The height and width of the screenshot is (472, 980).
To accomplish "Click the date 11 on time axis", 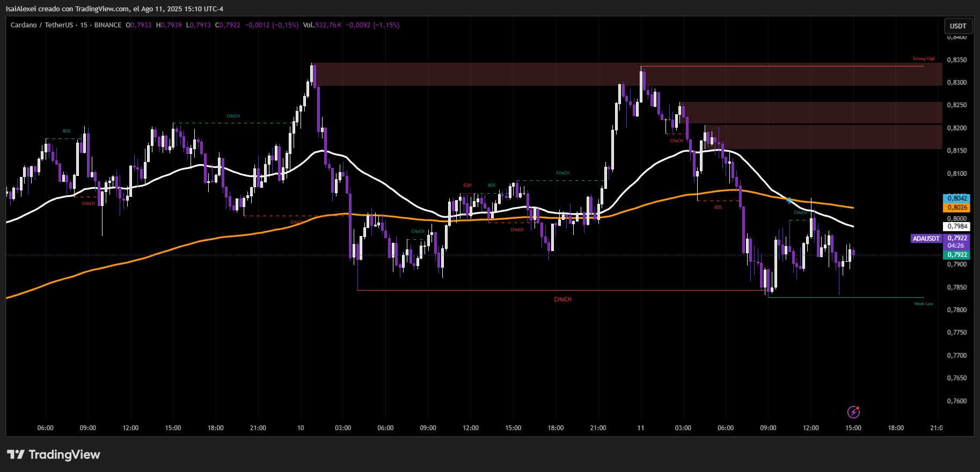I will click(x=640, y=428).
